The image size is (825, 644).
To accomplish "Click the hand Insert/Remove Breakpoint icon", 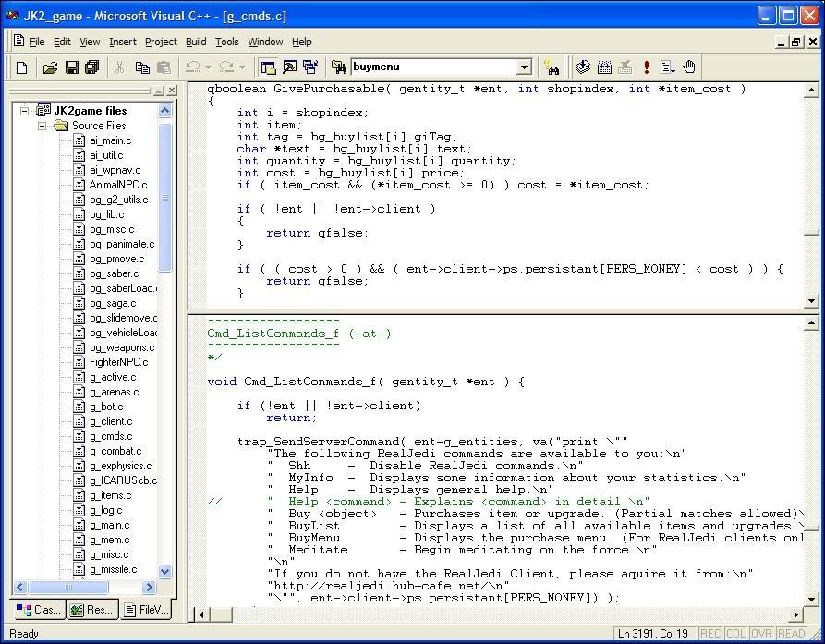I will click(689, 67).
